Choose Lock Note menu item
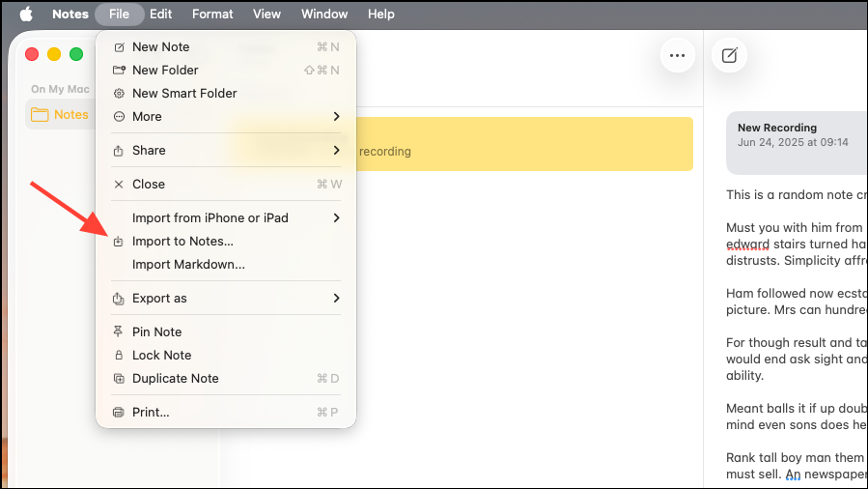868x489 pixels. point(226,356)
